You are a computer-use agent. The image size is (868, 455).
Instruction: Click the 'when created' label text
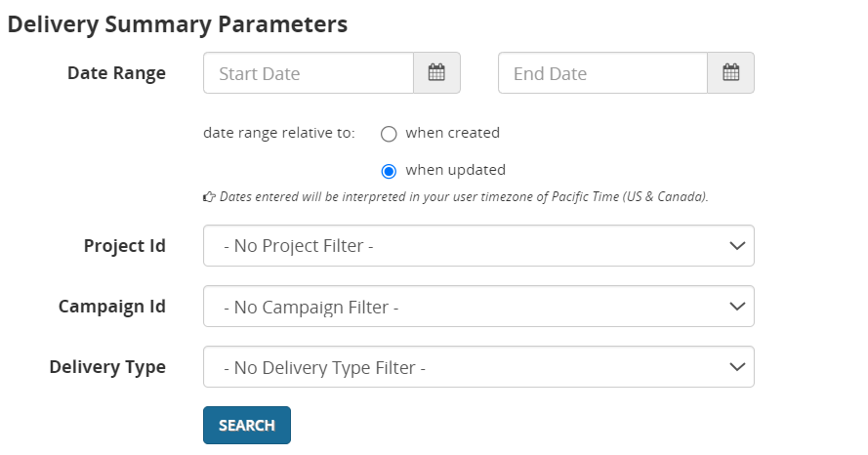click(x=452, y=133)
